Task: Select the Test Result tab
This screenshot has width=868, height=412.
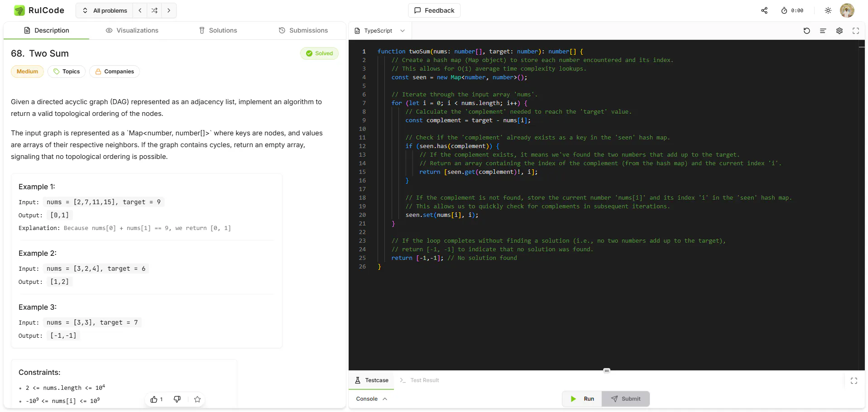Action: click(419, 380)
